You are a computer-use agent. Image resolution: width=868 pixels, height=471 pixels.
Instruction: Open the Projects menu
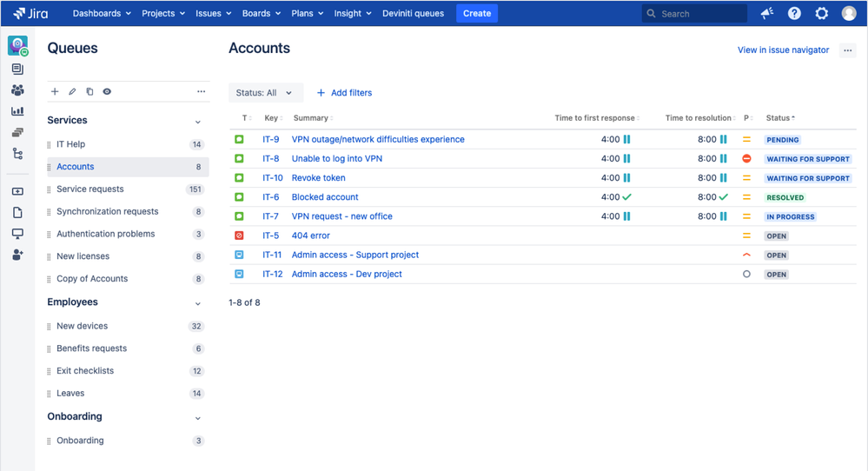pos(163,13)
